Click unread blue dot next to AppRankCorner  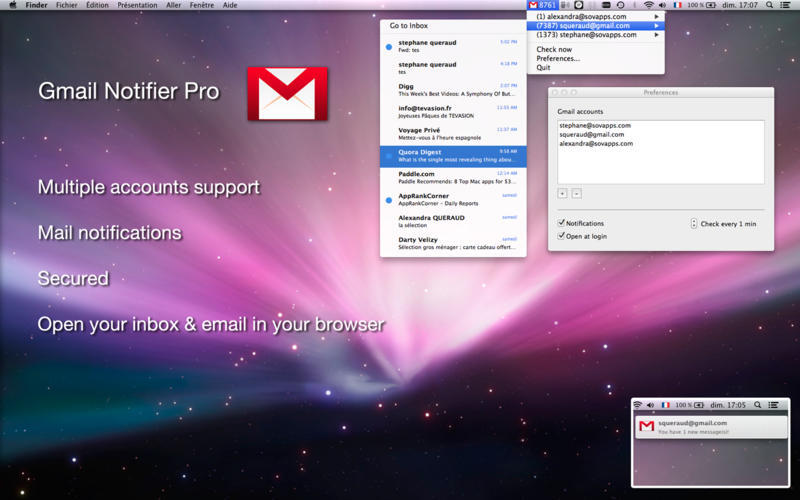(389, 200)
